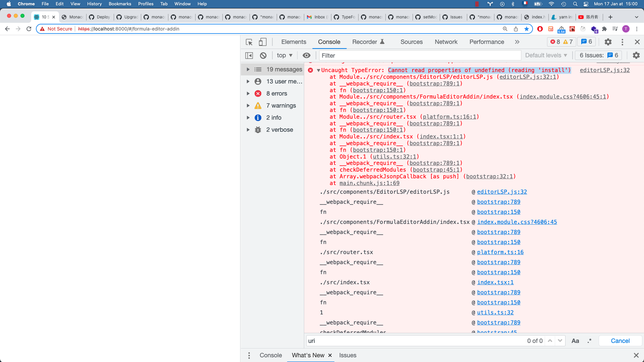The height and width of the screenshot is (362, 644).
Task: Open the What's New drawer tab
Action: tap(308, 355)
